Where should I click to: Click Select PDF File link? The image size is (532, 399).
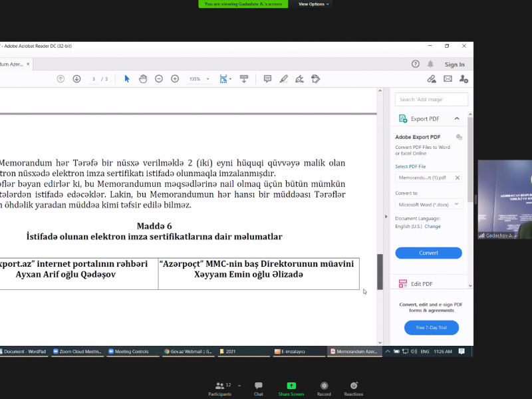click(410, 167)
